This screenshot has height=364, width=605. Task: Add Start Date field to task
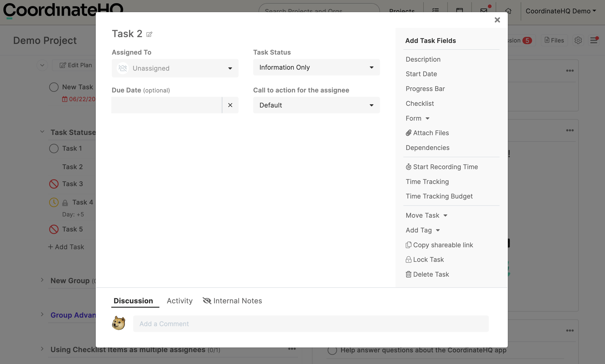[x=421, y=74]
